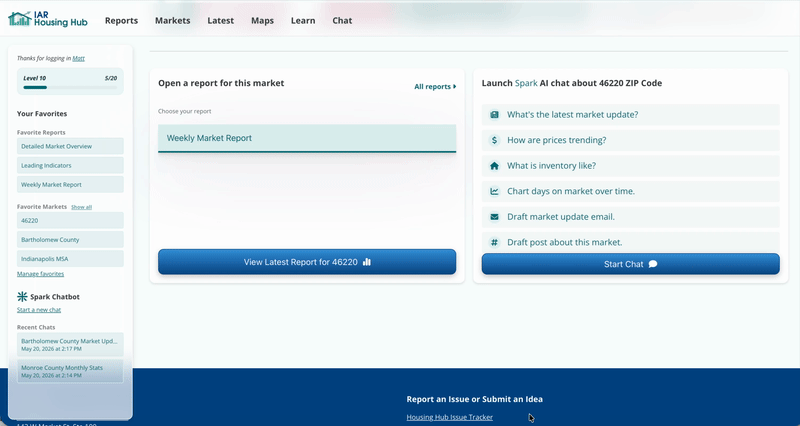This screenshot has height=426, width=800.
Task: Click the Manage favorites link
Action: click(x=40, y=274)
